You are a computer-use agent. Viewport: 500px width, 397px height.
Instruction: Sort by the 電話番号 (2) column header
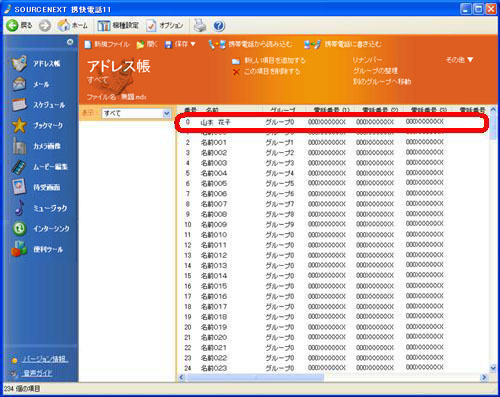[380, 110]
